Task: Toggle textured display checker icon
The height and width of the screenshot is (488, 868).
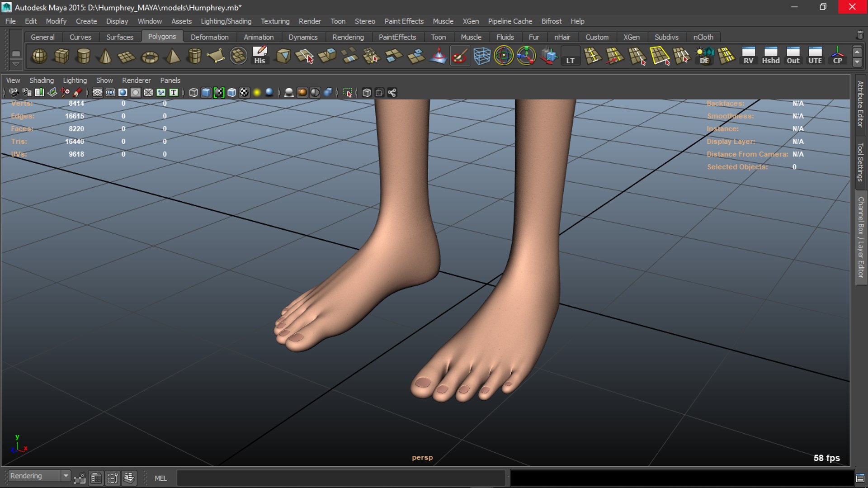Action: (244, 93)
